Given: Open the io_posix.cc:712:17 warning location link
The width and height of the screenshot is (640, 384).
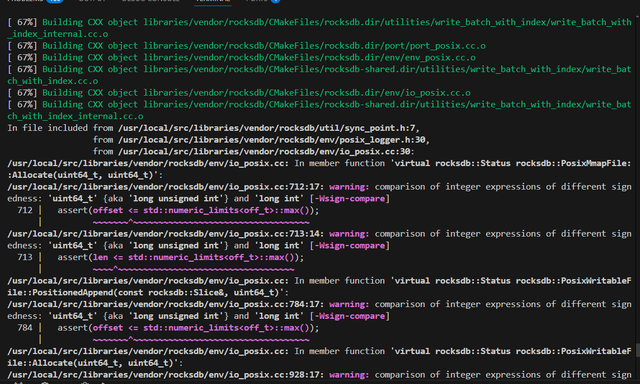Looking at the screenshot, I should coord(164,187).
